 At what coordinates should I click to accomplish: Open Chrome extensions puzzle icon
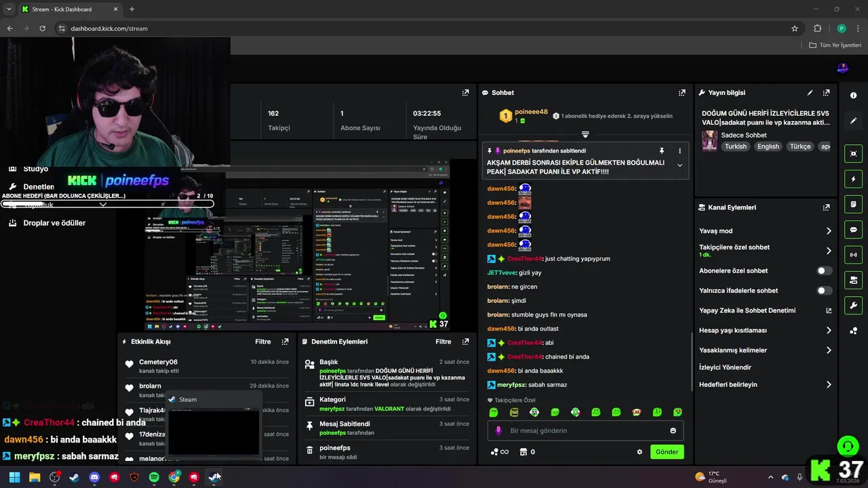(817, 28)
